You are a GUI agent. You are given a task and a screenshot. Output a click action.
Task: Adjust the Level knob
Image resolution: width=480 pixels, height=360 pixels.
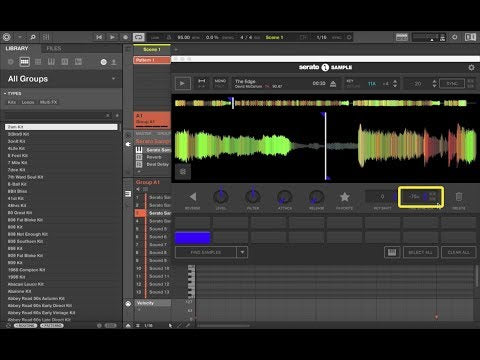221,197
